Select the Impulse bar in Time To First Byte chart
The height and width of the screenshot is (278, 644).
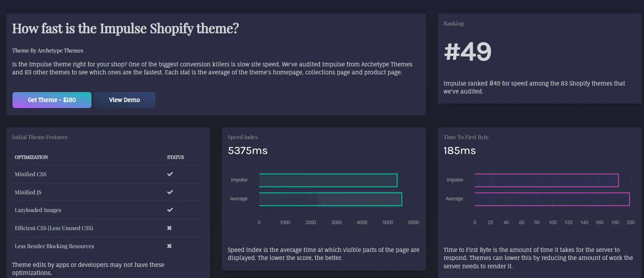[547, 180]
